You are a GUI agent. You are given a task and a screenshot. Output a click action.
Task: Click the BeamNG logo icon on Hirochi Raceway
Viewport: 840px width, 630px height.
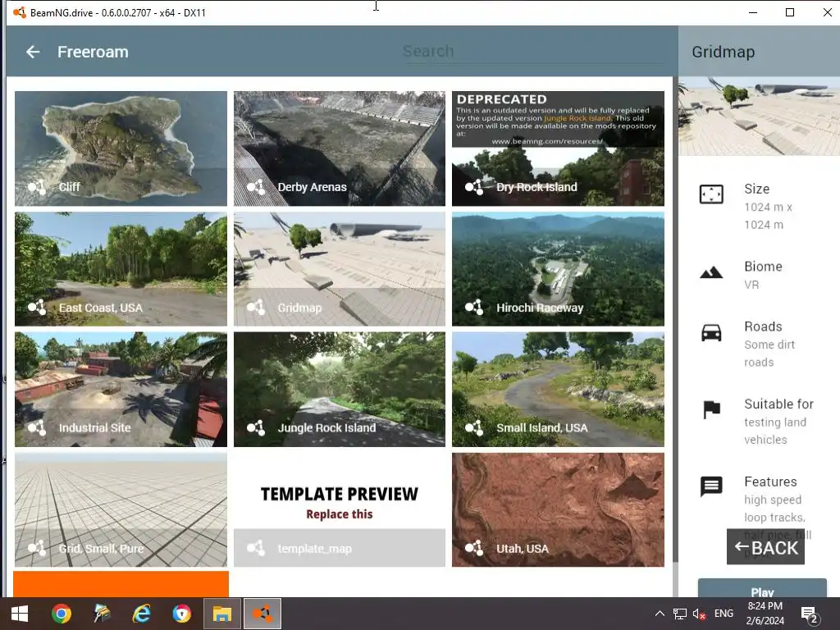474,308
